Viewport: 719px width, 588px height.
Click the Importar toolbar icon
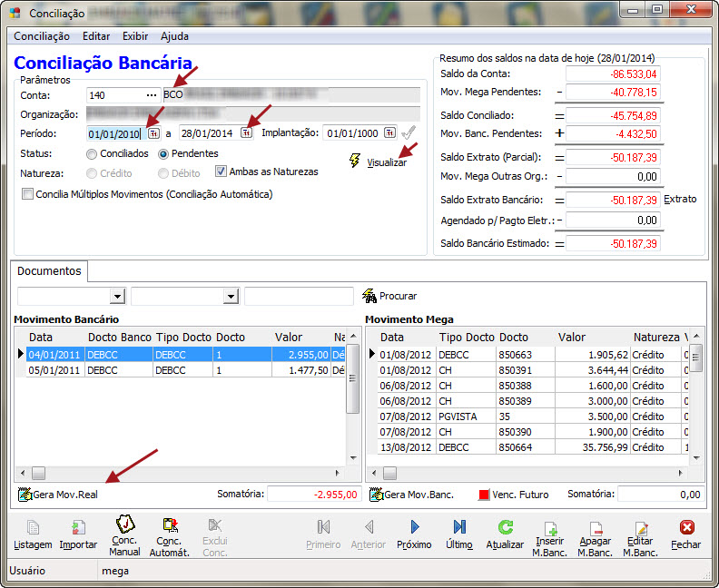[78, 530]
